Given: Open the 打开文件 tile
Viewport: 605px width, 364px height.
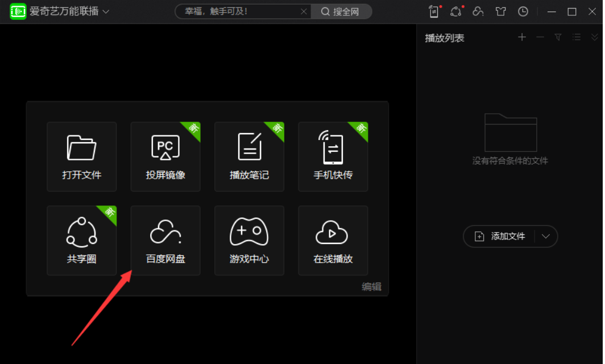Looking at the screenshot, I should pyautogui.click(x=81, y=157).
